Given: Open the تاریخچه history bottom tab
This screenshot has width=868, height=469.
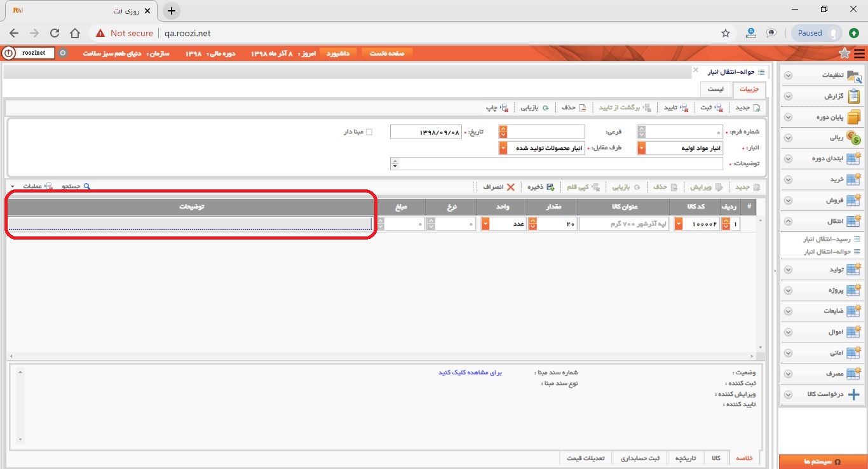Looking at the screenshot, I should pyautogui.click(x=685, y=458).
